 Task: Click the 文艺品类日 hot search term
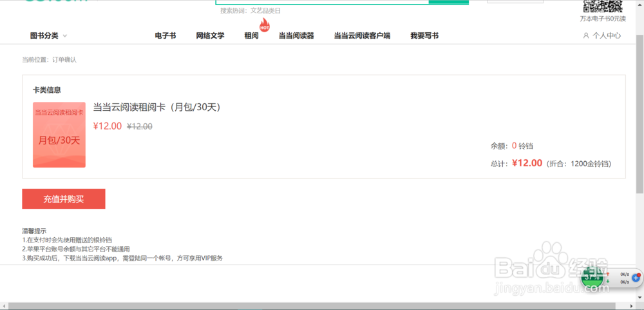(265, 11)
